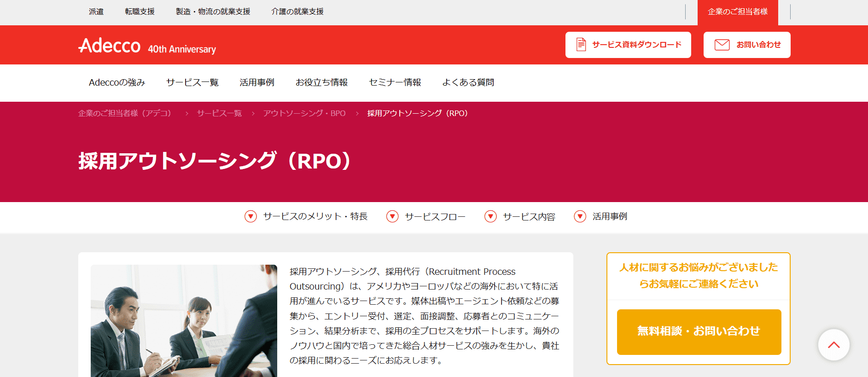Click the arrow icon beside サービス内容
The image size is (868, 377).
coord(490,216)
